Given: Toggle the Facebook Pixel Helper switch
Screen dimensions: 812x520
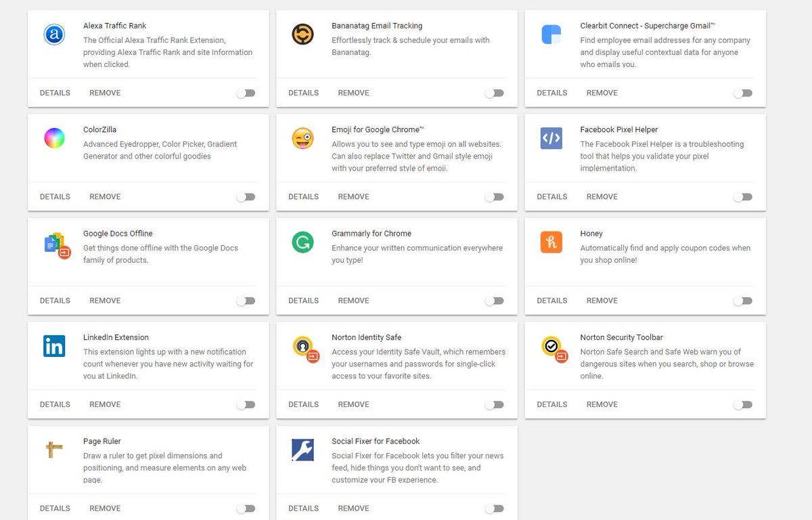Looking at the screenshot, I should [742, 197].
